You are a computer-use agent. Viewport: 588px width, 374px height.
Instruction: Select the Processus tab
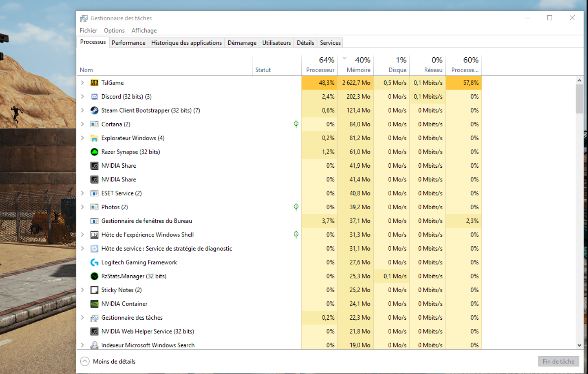pos(93,42)
